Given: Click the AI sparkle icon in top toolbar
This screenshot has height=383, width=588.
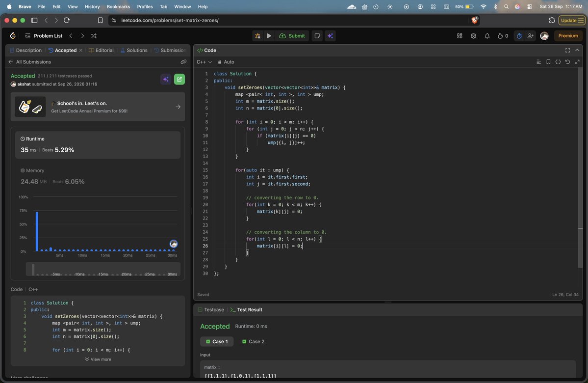Looking at the screenshot, I should (x=330, y=36).
